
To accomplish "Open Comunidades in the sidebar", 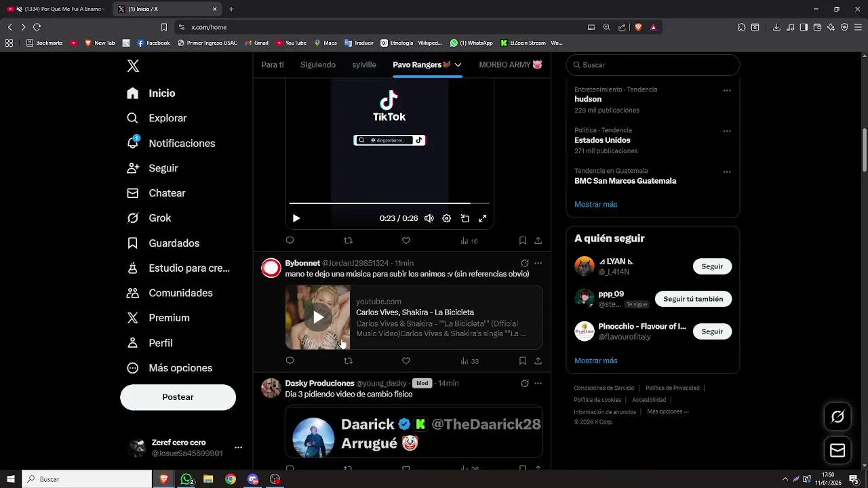I will 170,293.
